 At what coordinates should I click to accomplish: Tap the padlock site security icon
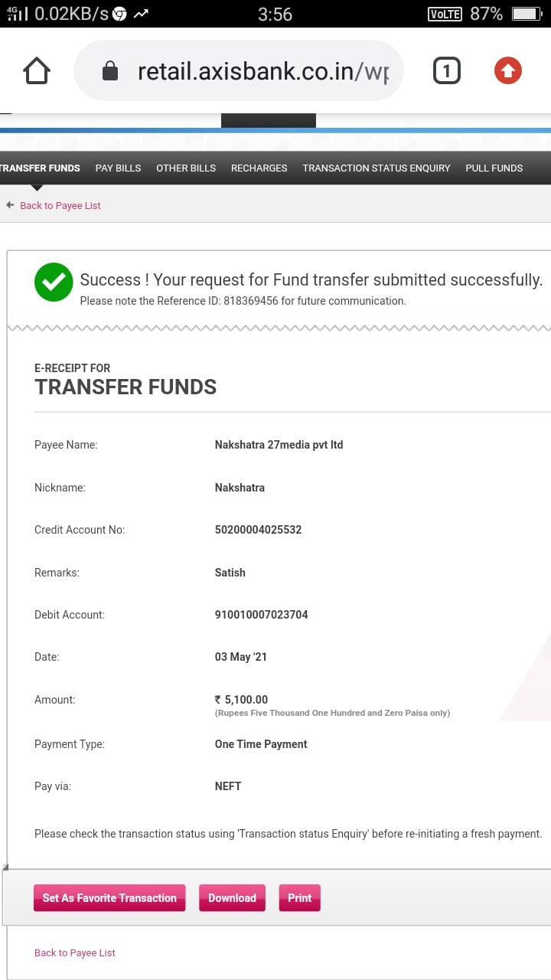(110, 72)
